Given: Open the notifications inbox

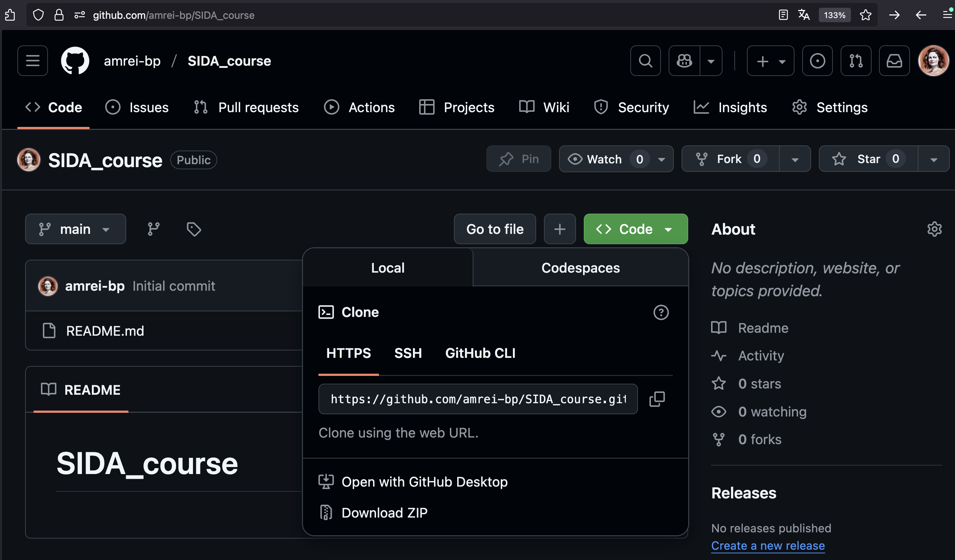Looking at the screenshot, I should tap(894, 61).
